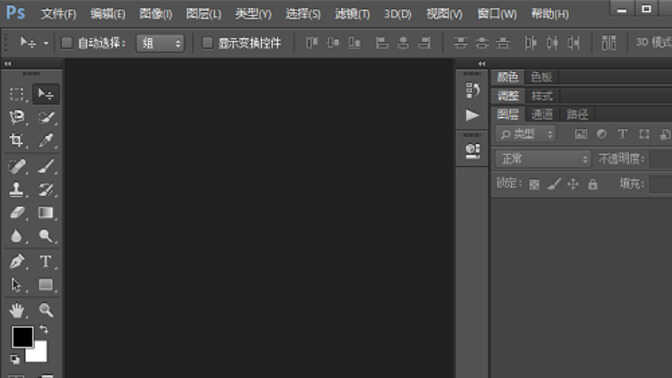This screenshot has height=378, width=672.
Task: Toggle lock position icon
Action: coord(573,185)
